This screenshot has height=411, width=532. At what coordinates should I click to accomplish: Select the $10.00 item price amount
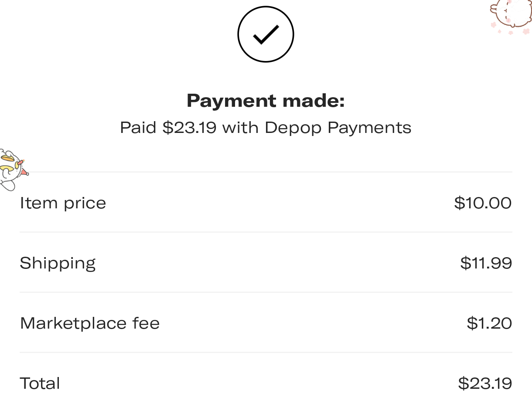tap(483, 203)
